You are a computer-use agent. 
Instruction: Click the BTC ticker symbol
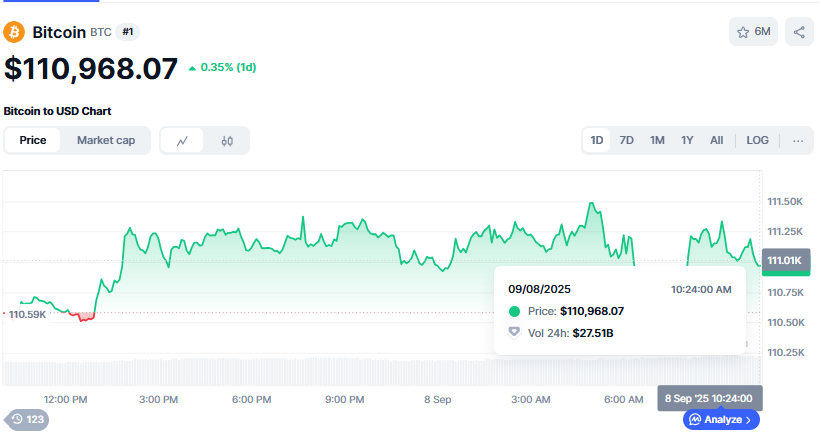click(101, 32)
